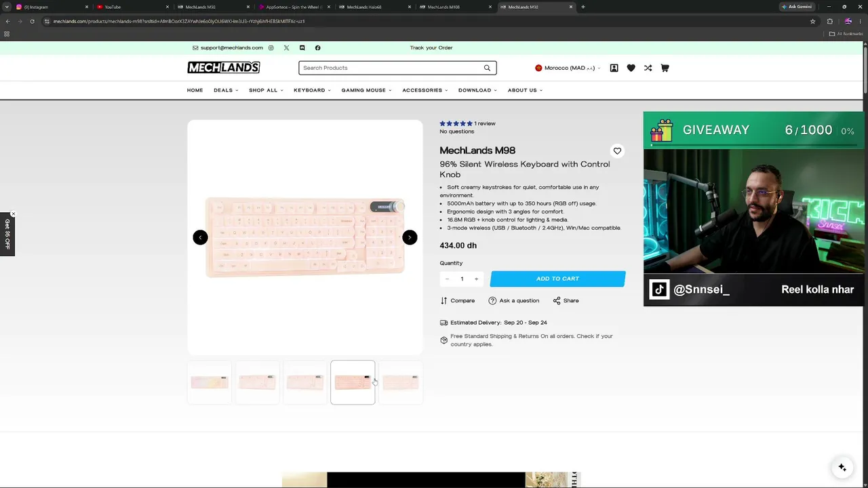Open the wishlist heart in the header

[x=631, y=68]
